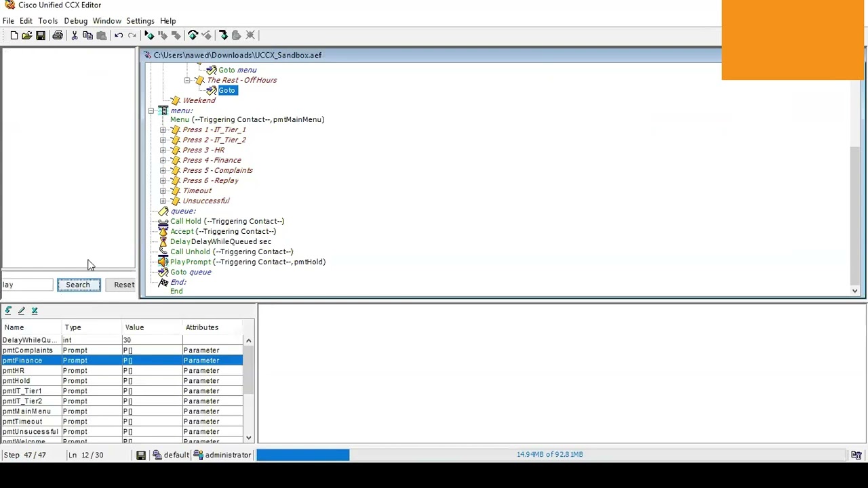Start reactive debugging with the play-diamond icon
Screen dimensions: 868x488
(149, 35)
